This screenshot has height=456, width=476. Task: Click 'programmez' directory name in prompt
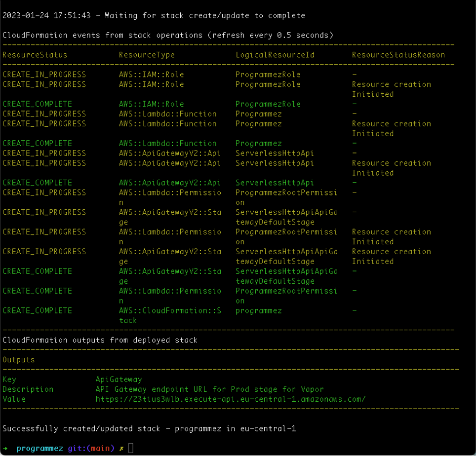pos(40,449)
